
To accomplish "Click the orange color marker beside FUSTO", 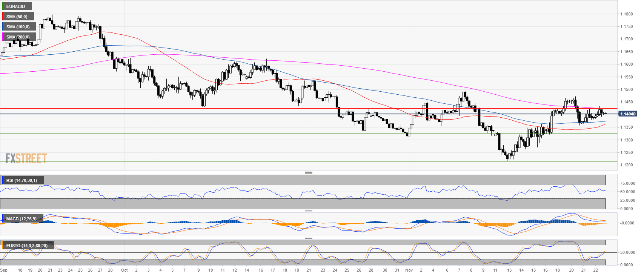I will tap(2, 246).
